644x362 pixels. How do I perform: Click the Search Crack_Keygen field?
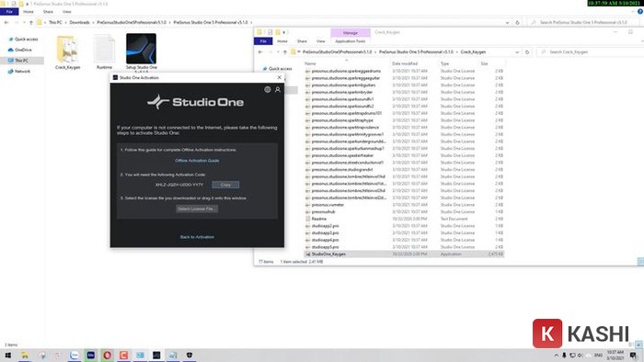coord(590,52)
